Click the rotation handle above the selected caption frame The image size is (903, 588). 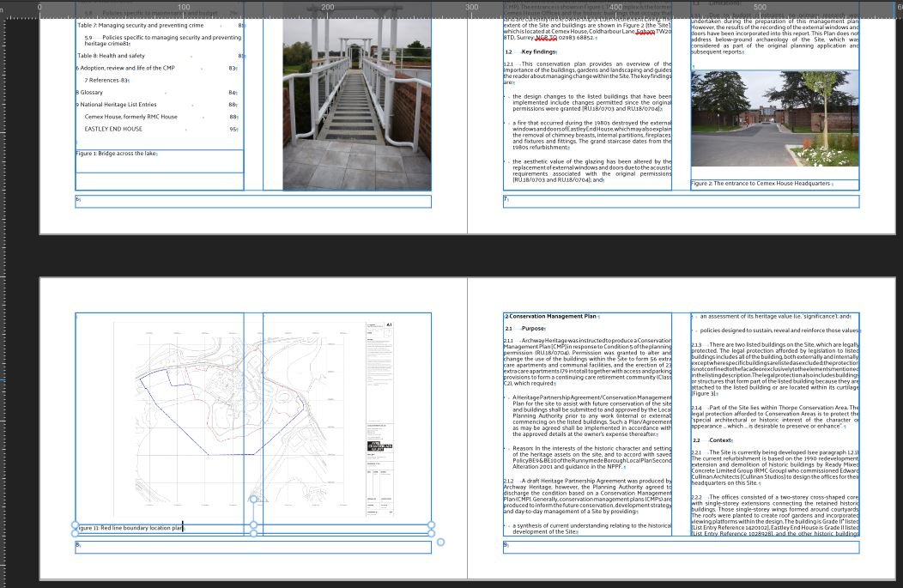pyautogui.click(x=253, y=500)
